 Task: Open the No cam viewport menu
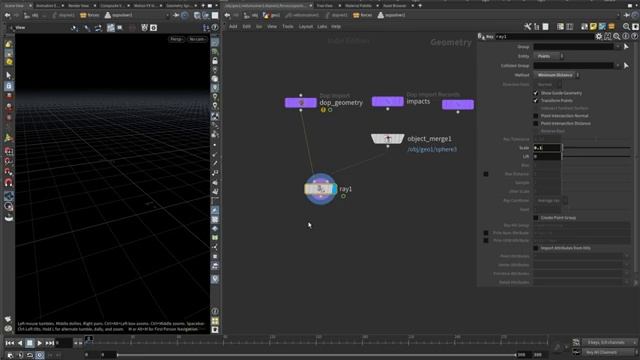pyautogui.click(x=198, y=39)
